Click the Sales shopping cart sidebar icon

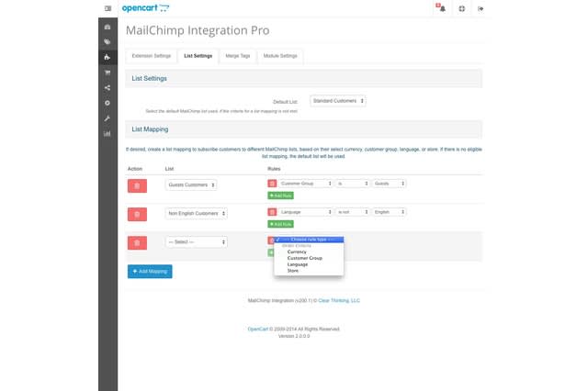point(107,73)
